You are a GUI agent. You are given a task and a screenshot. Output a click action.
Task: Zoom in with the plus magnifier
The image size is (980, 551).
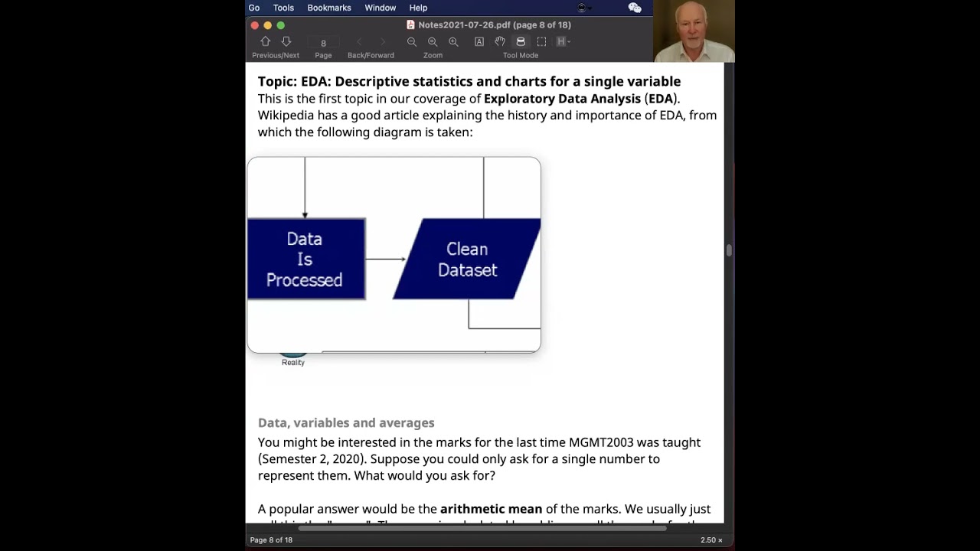[453, 42]
